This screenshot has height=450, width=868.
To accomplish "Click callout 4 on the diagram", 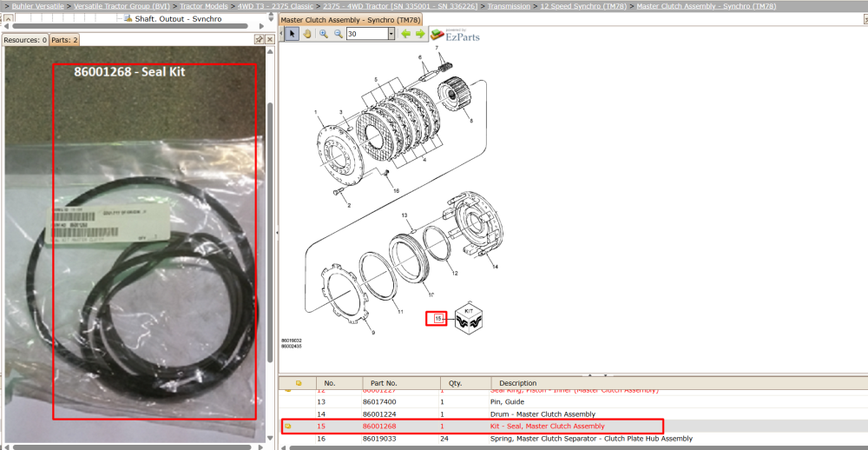I will 424,160.
